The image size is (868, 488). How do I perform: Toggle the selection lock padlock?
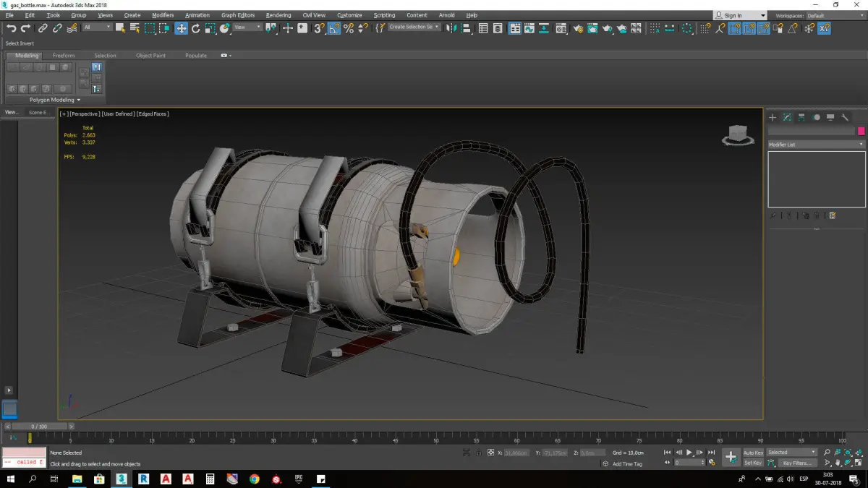pos(479,453)
